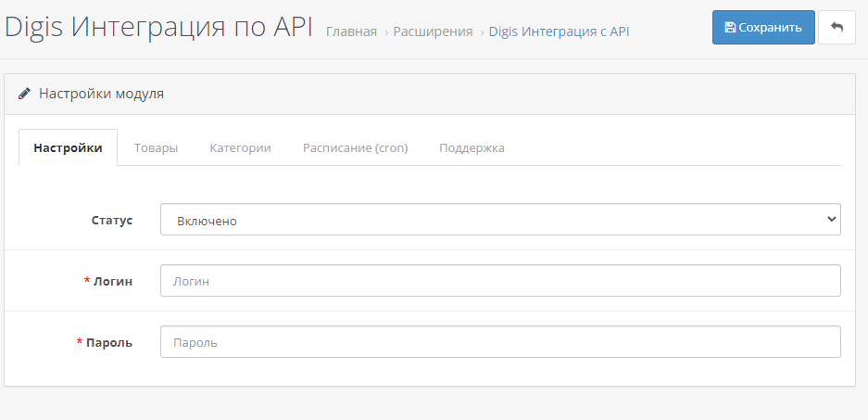
Task: Click the Digis Интеграция по API title
Action: (x=159, y=27)
